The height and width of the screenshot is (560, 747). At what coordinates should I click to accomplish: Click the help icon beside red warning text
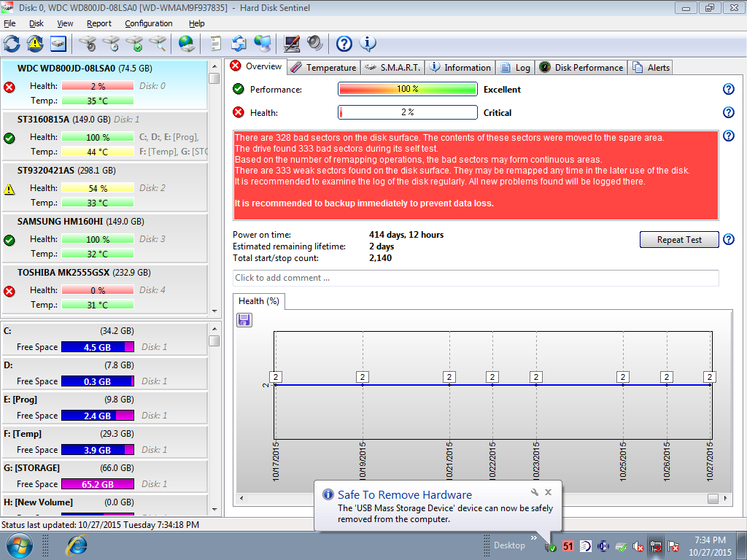click(729, 136)
